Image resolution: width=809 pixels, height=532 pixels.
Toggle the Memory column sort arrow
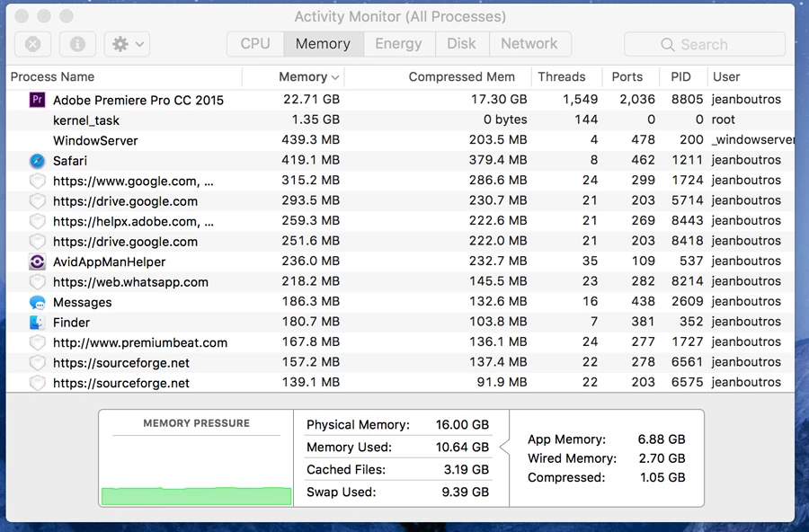(335, 77)
